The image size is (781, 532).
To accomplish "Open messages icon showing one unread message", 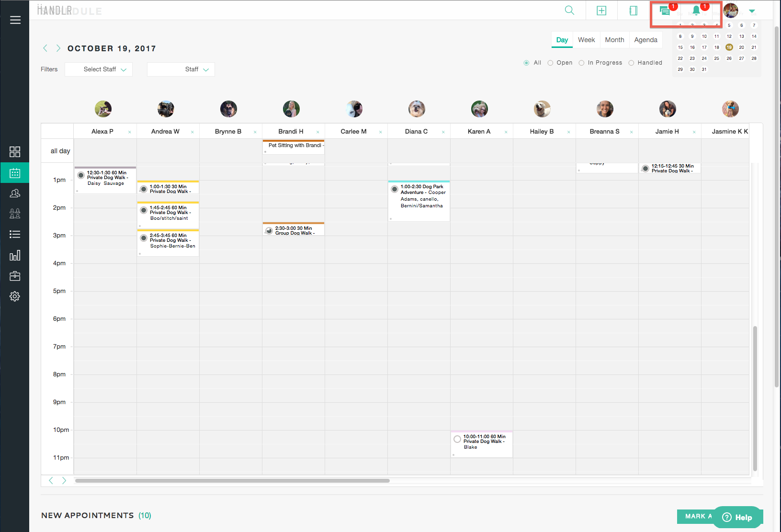I will coord(665,11).
